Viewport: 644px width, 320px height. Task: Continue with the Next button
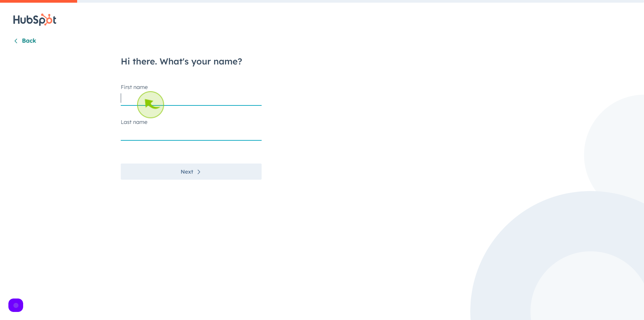coord(191,172)
